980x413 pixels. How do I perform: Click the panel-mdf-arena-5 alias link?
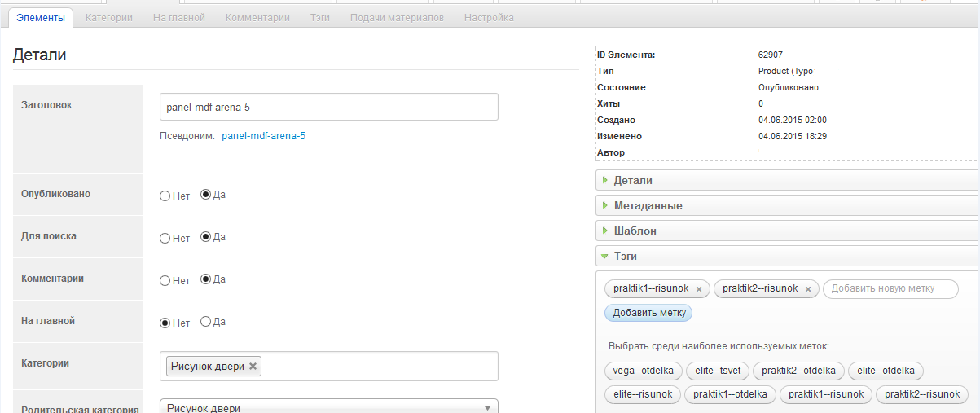263,136
